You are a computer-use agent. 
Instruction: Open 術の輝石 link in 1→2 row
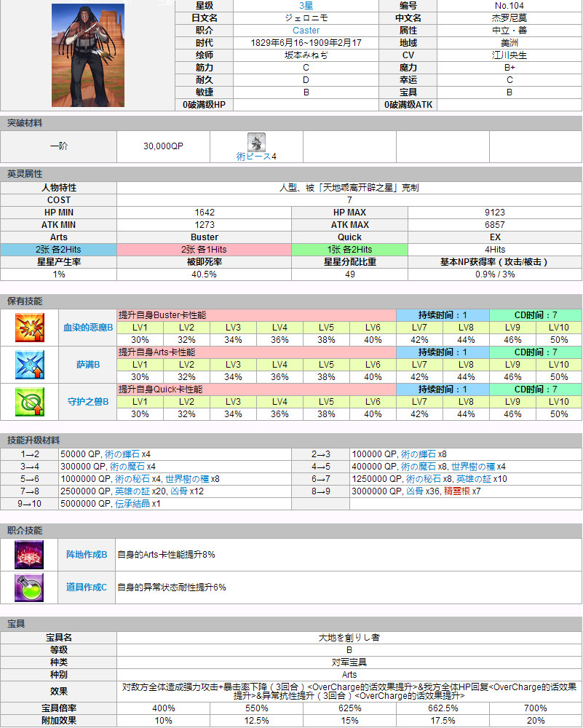pos(122,454)
